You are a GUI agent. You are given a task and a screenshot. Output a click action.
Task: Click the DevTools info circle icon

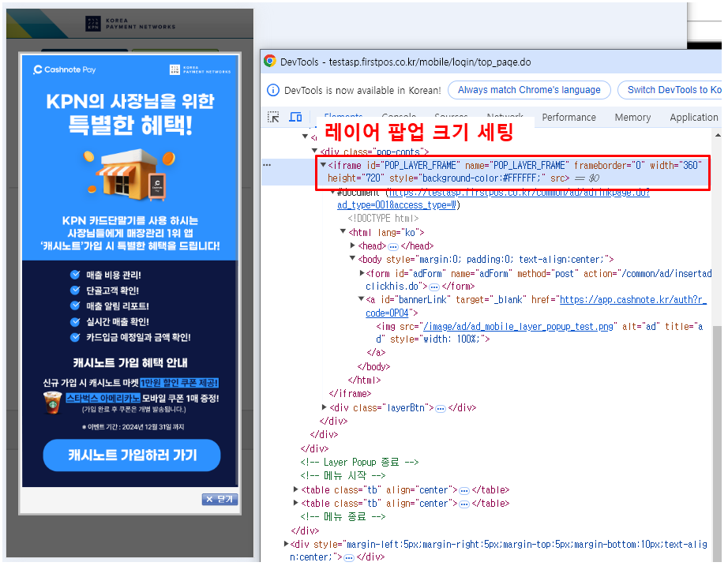pos(273,90)
